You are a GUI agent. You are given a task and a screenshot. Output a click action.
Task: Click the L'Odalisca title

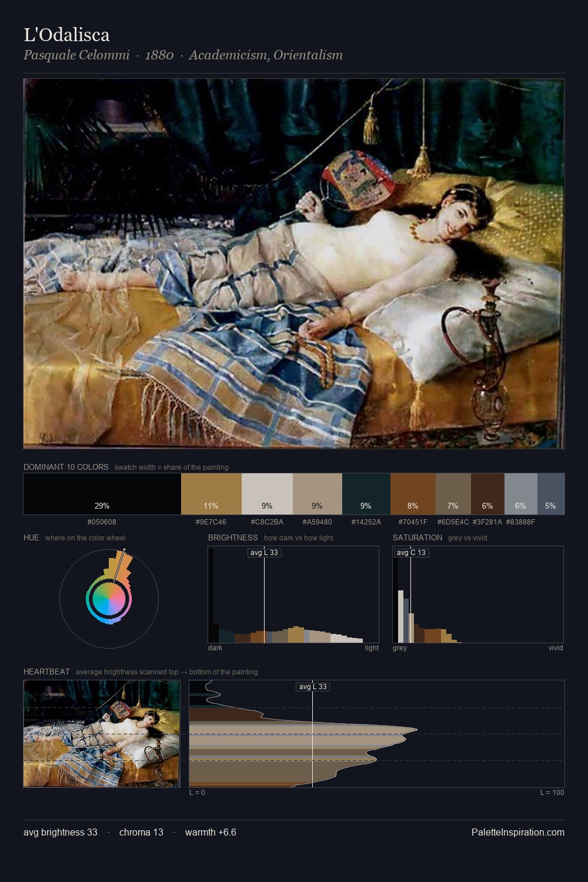click(66, 35)
